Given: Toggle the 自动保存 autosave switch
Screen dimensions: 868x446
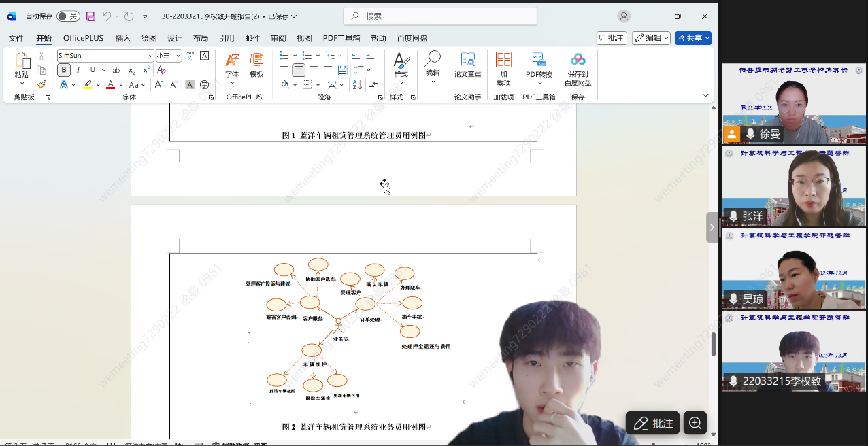Looking at the screenshot, I should click(67, 16).
